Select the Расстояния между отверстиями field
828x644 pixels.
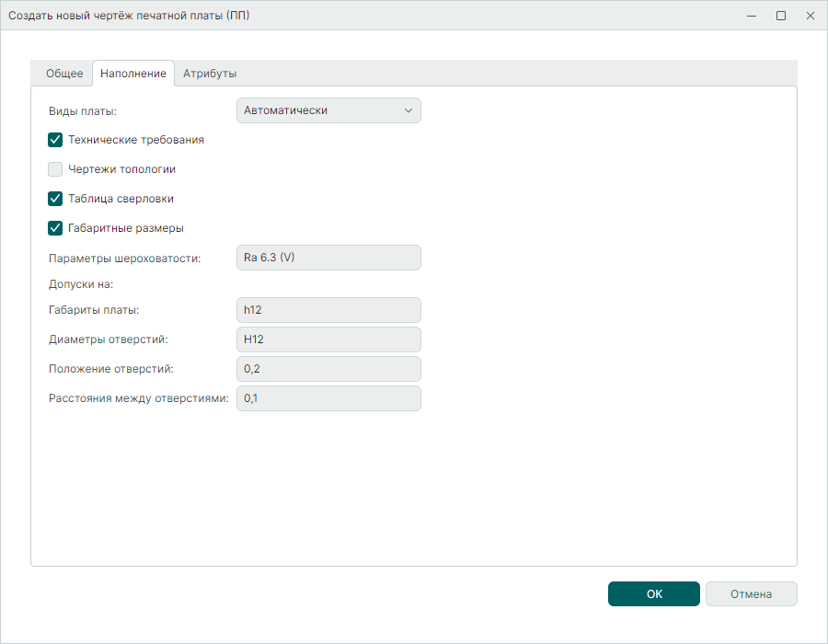[x=328, y=398]
